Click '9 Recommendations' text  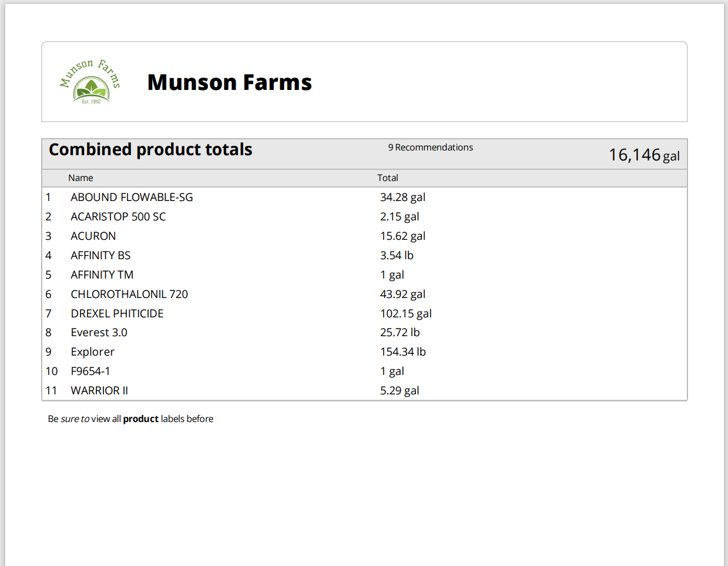(x=430, y=148)
